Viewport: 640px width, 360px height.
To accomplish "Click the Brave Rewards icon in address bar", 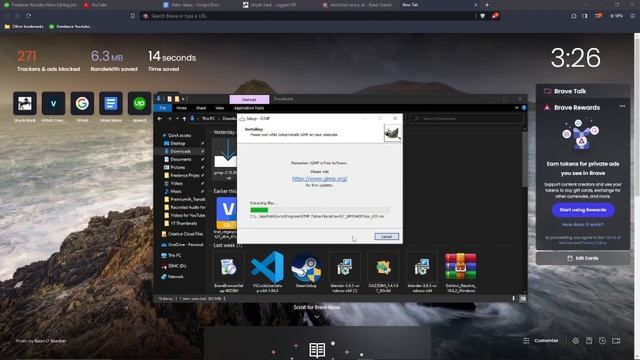I will click(495, 16).
